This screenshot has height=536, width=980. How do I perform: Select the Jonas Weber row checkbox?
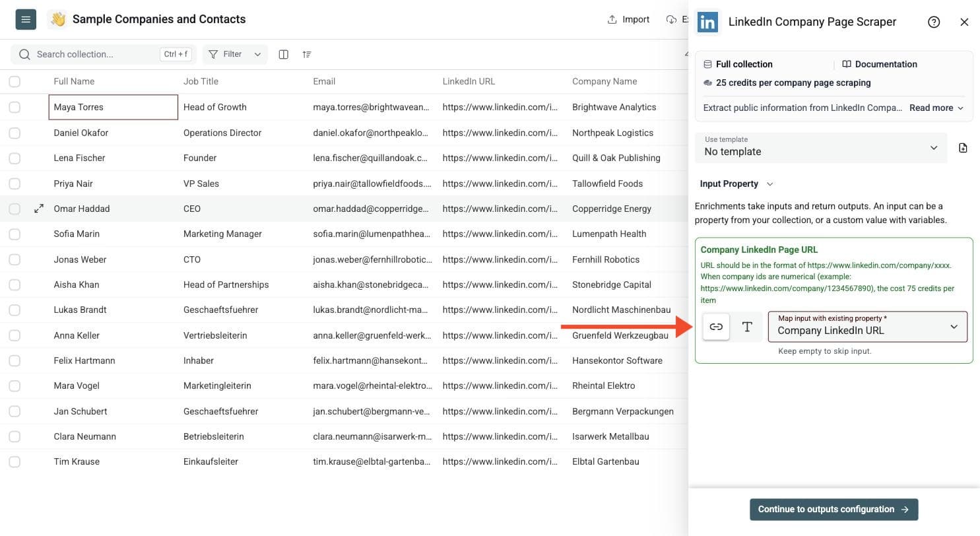(15, 259)
